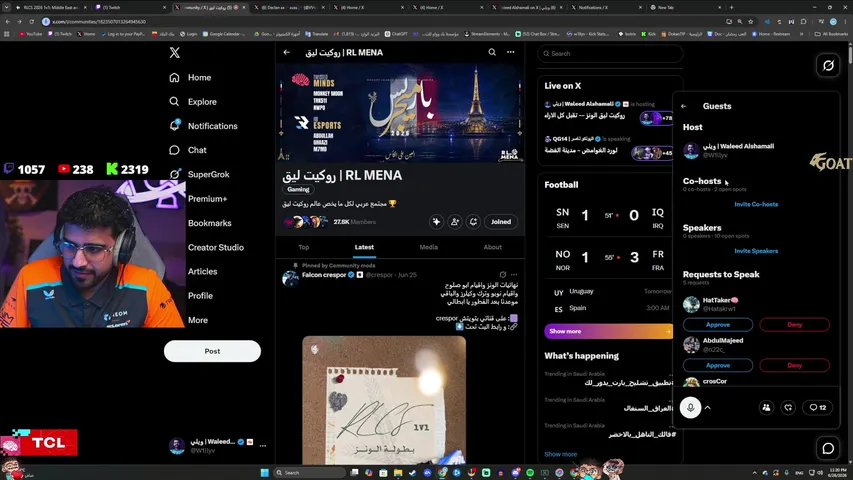Search within the RL MENA community
Viewport: 853px width, 480px height.
pyautogui.click(x=492, y=52)
